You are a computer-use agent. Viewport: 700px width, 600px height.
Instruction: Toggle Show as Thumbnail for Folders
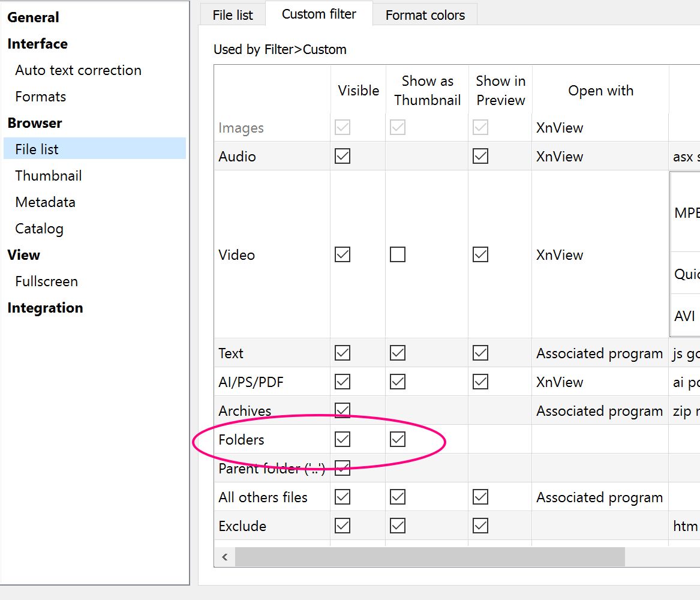point(398,440)
